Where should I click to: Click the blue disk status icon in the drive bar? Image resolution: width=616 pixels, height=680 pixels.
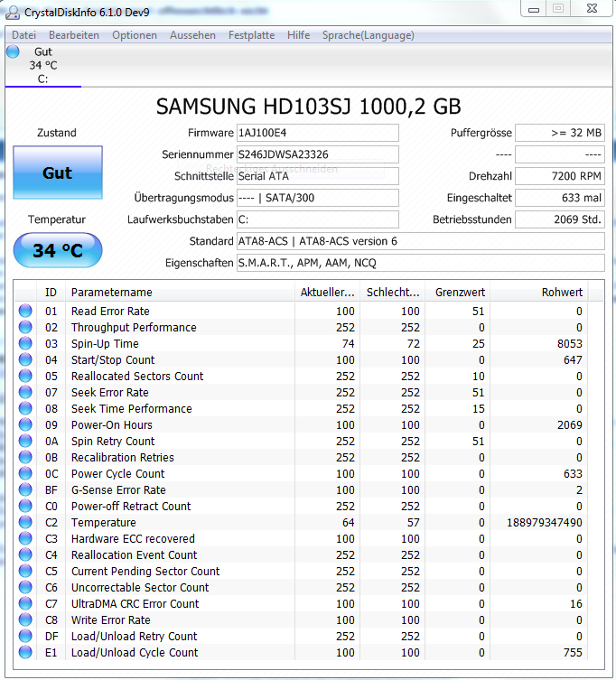pyautogui.click(x=13, y=51)
